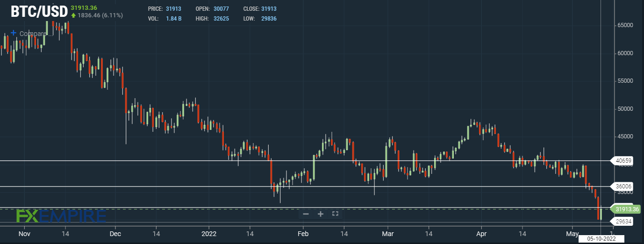Screen dimensions: 644x244
Task: Click the green up arrow indicator
Action: (x=73, y=15)
